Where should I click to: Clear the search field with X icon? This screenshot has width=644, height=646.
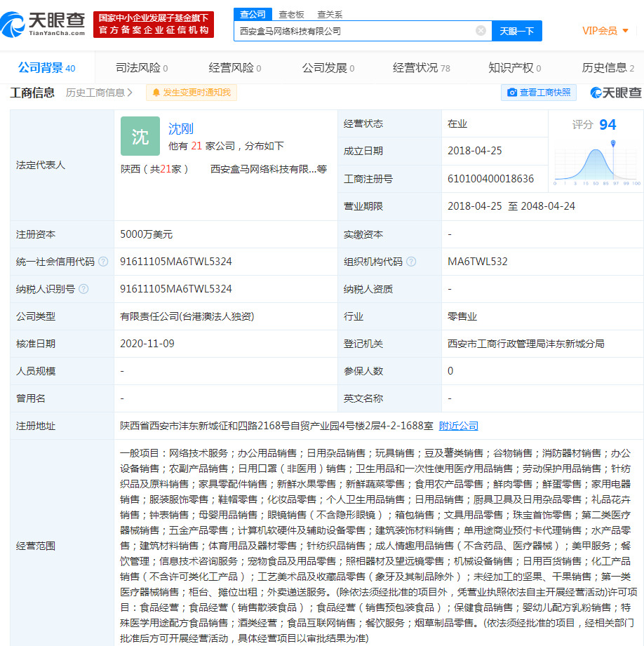point(481,30)
